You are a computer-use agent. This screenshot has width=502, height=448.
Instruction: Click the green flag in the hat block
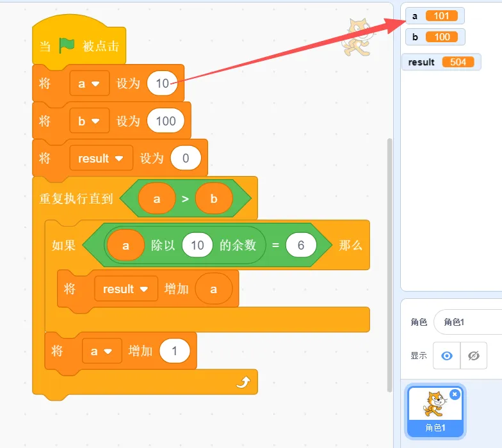point(67,45)
